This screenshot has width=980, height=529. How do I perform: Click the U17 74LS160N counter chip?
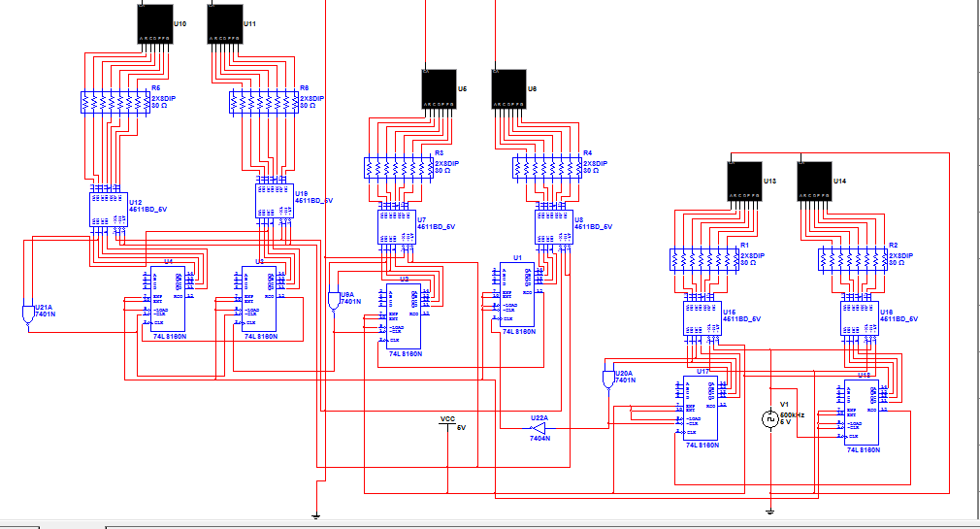tap(701, 408)
